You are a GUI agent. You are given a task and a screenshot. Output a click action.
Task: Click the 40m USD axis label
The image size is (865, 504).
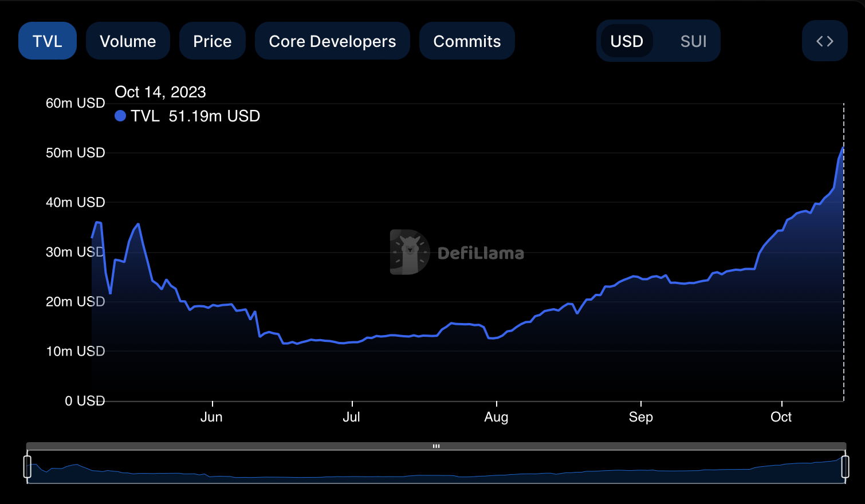[x=76, y=202]
